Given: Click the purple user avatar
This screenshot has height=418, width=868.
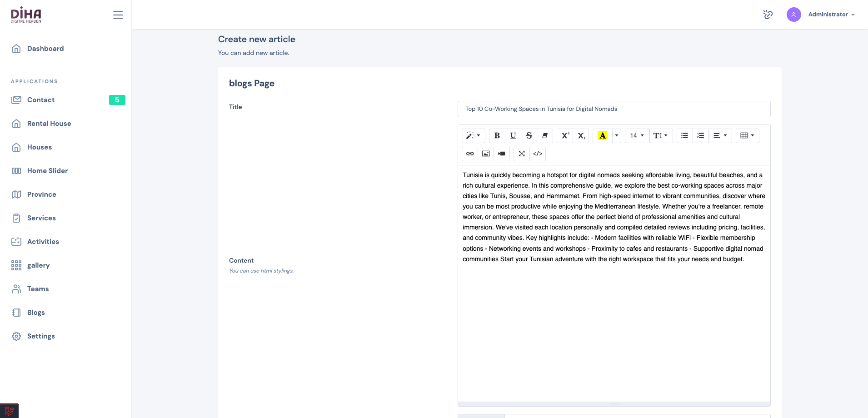Looking at the screenshot, I should pyautogui.click(x=793, y=15).
